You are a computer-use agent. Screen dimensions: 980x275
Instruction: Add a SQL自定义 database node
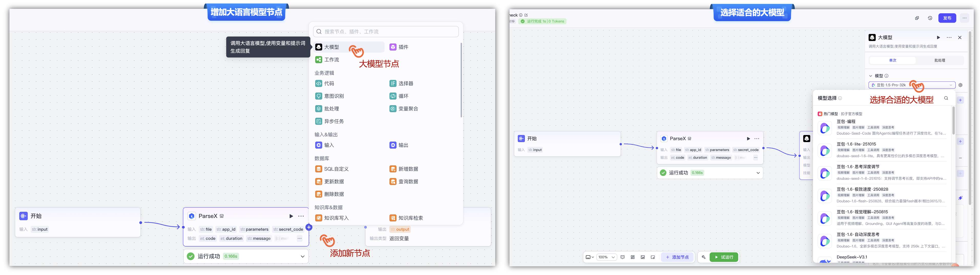(332, 169)
